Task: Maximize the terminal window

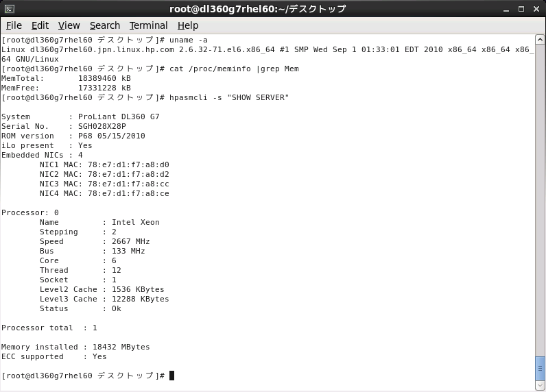Action: (521, 9)
